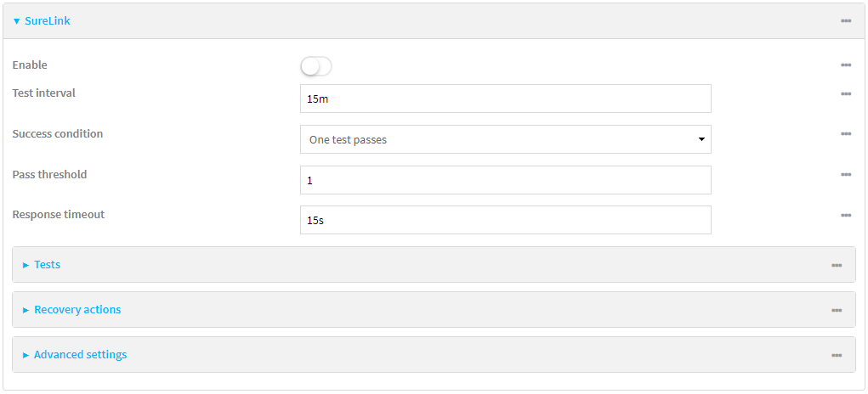
Task: Click the Pass threshold input field
Action: 505,180
